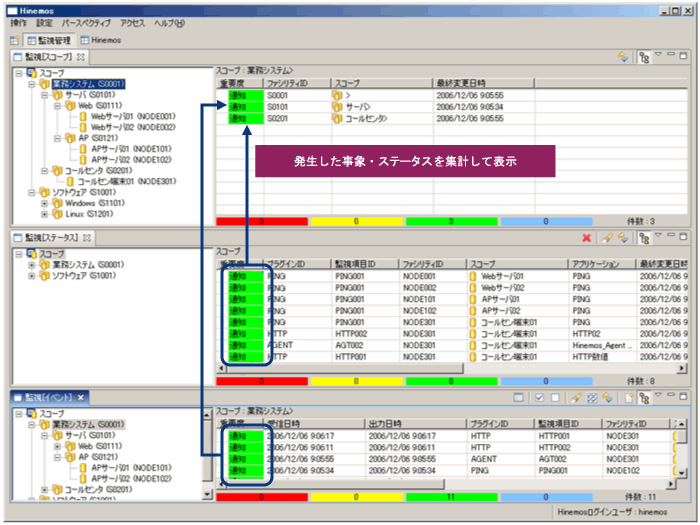Close the 監視[スコープ] tab with its X
Image resolution: width=700 pixels, height=525 pixels.
coord(81,57)
